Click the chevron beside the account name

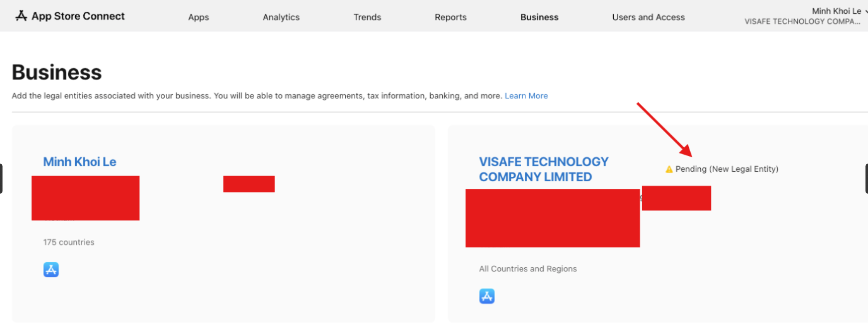click(865, 11)
